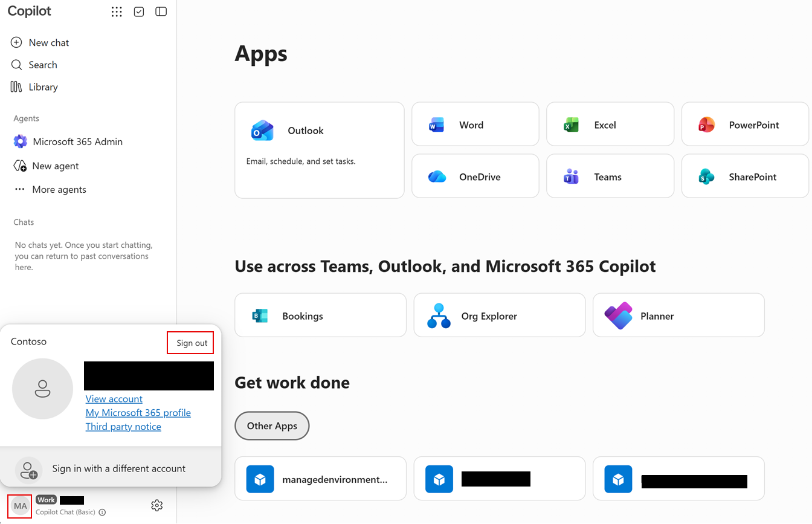This screenshot has width=812, height=524.
Task: Open the Planner app card
Action: [678, 315]
